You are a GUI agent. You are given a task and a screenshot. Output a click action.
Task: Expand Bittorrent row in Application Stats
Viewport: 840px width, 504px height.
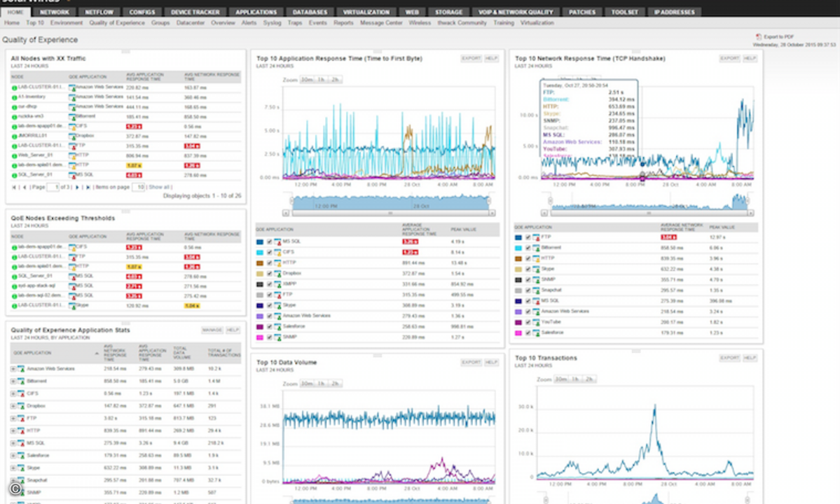pyautogui.click(x=13, y=381)
